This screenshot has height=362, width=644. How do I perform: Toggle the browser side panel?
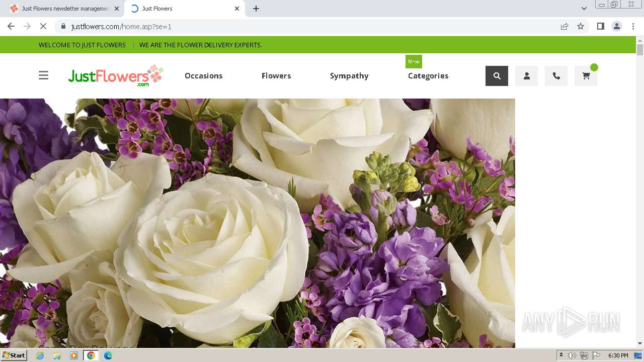point(600,26)
